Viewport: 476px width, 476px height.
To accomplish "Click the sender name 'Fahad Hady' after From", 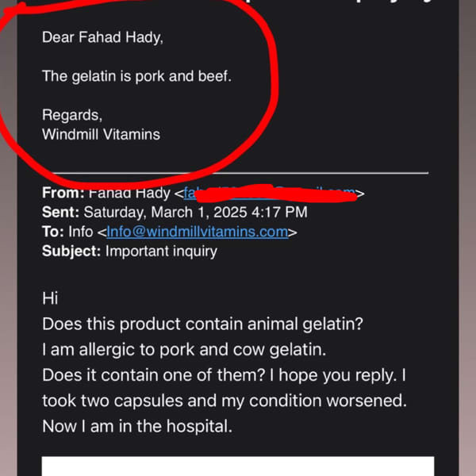I will [x=129, y=193].
